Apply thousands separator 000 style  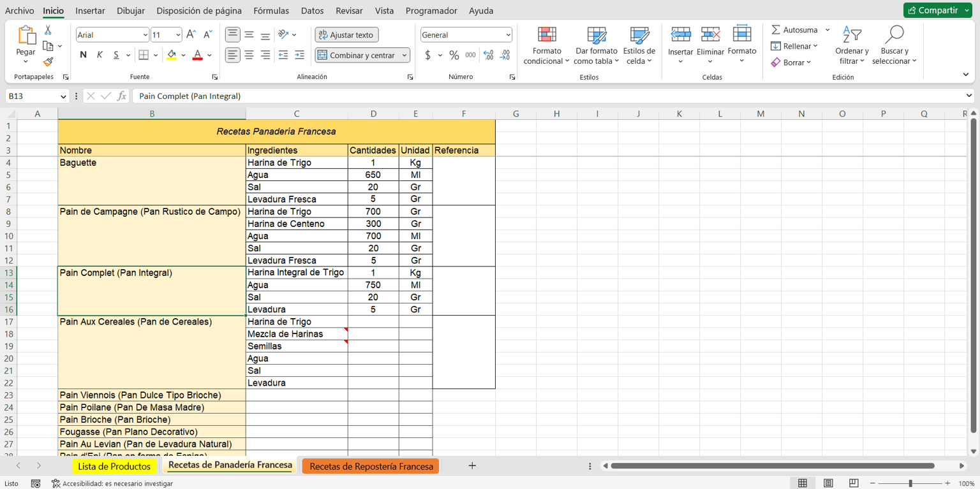[x=470, y=55]
